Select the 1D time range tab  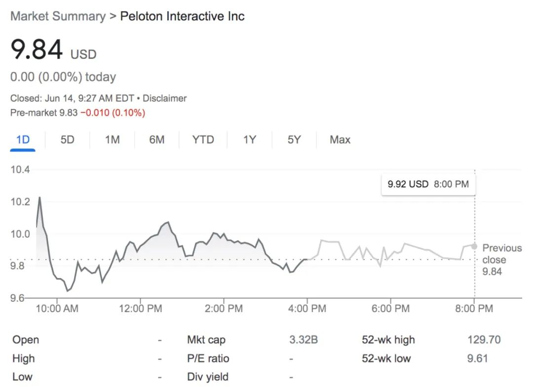point(23,140)
